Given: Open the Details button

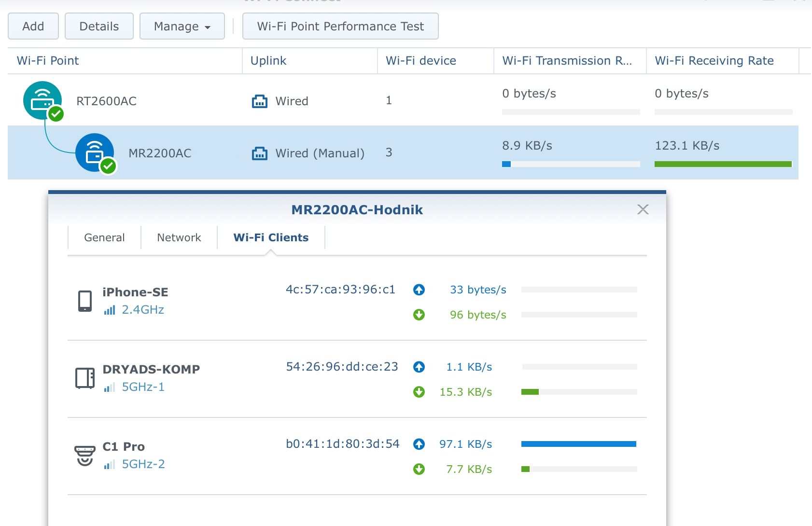Looking at the screenshot, I should point(99,26).
